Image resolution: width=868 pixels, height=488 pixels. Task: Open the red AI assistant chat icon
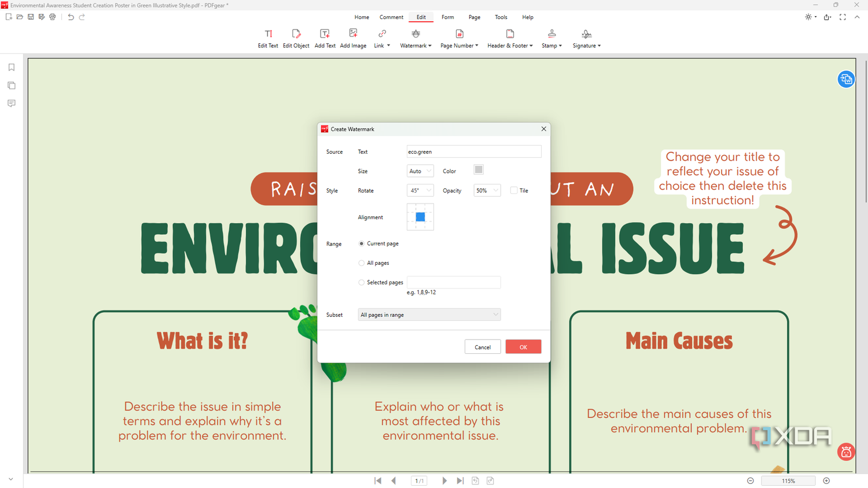[x=846, y=452]
